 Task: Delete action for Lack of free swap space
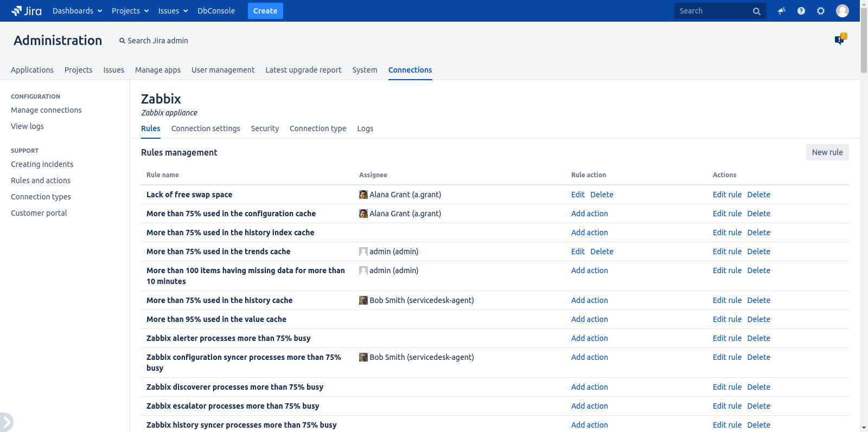pyautogui.click(x=602, y=195)
